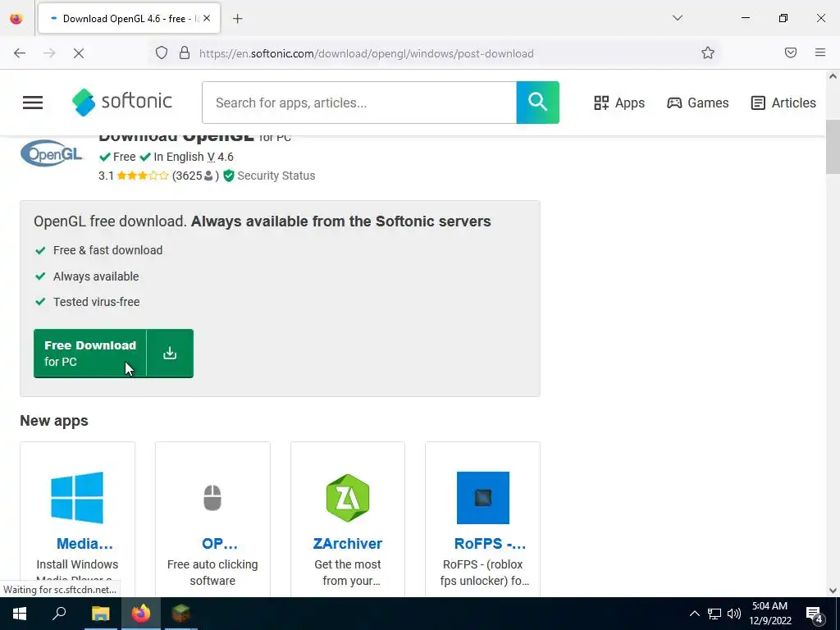Show hidden system tray icons
The image size is (840, 630).
(x=694, y=614)
